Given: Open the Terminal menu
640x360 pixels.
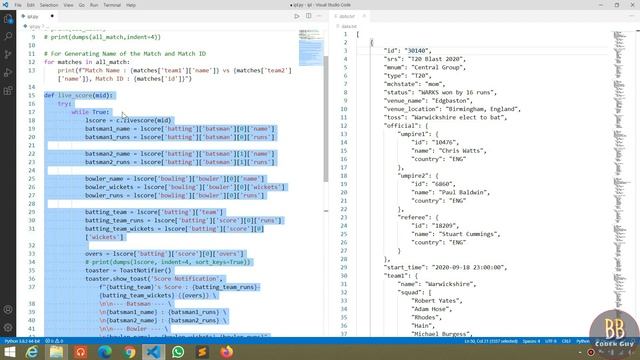Looking at the screenshot, I should click(x=112, y=5).
